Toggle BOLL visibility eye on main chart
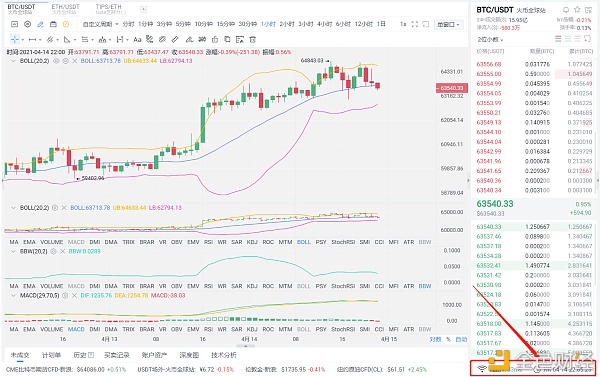This screenshot has width=600, height=377. 56,61
